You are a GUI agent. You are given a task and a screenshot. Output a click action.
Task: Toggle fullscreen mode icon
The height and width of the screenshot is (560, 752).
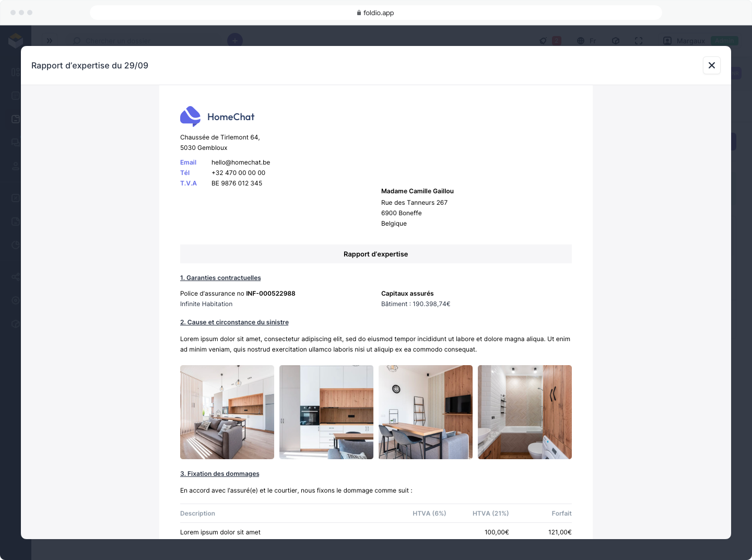(639, 41)
